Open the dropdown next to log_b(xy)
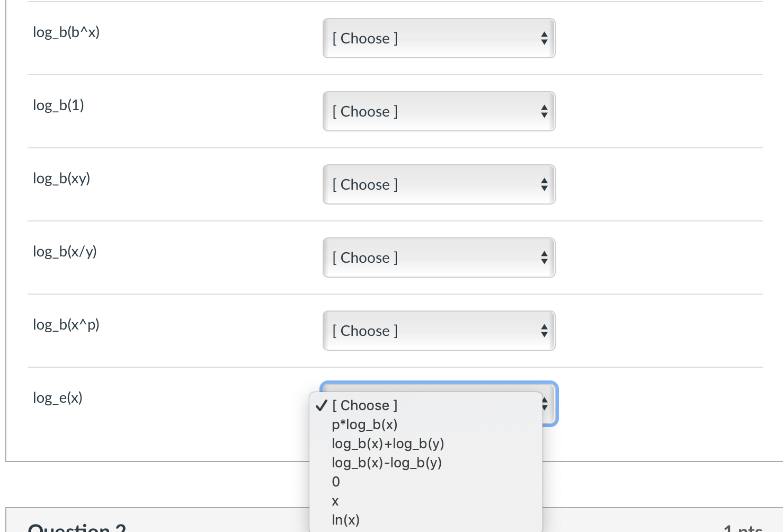The image size is (783, 532). [438, 184]
